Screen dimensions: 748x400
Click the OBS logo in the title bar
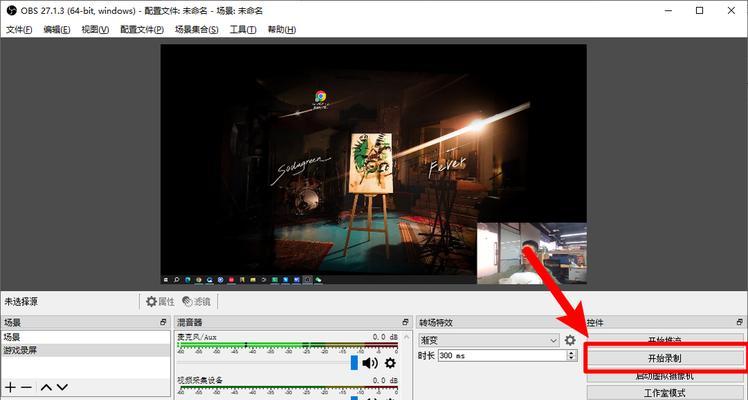pyautogui.click(x=11, y=10)
